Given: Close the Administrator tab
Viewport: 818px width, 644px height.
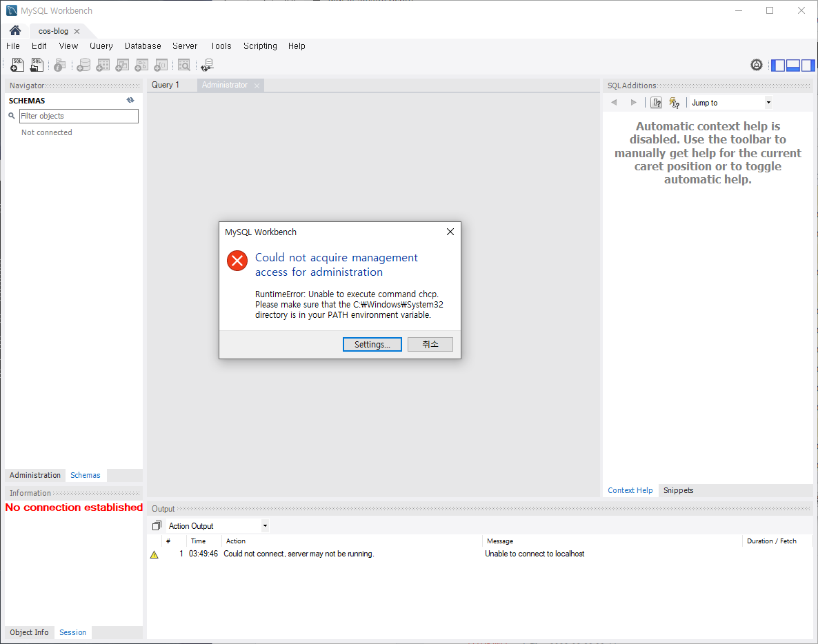Looking at the screenshot, I should click(257, 86).
